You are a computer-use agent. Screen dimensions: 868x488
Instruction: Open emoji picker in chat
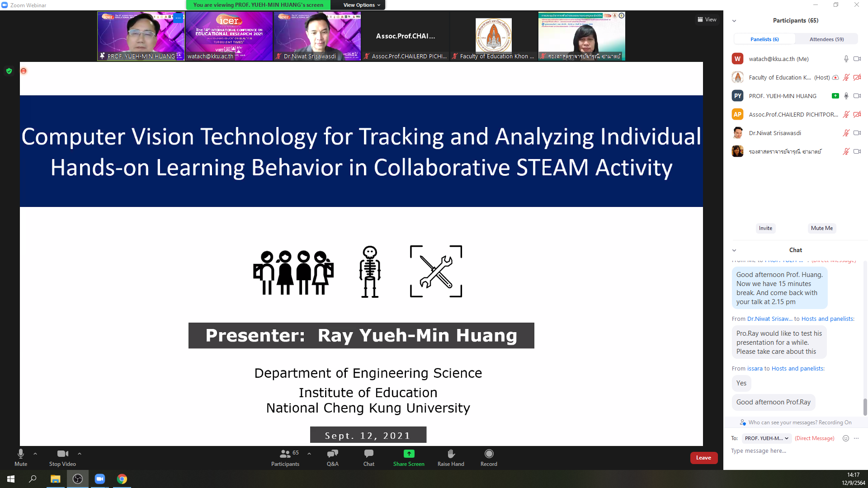tap(845, 438)
